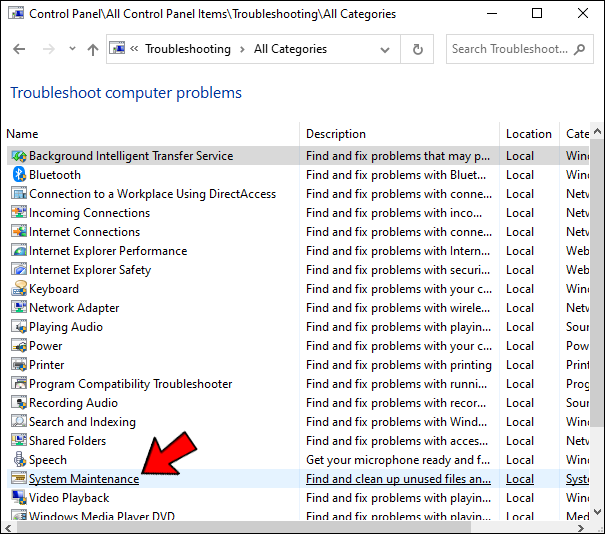Click the Bluetooth troubleshooter icon

tap(18, 175)
